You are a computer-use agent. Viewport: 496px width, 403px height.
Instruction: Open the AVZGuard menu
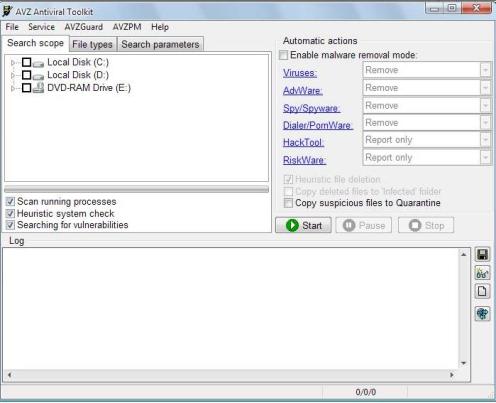(83, 27)
